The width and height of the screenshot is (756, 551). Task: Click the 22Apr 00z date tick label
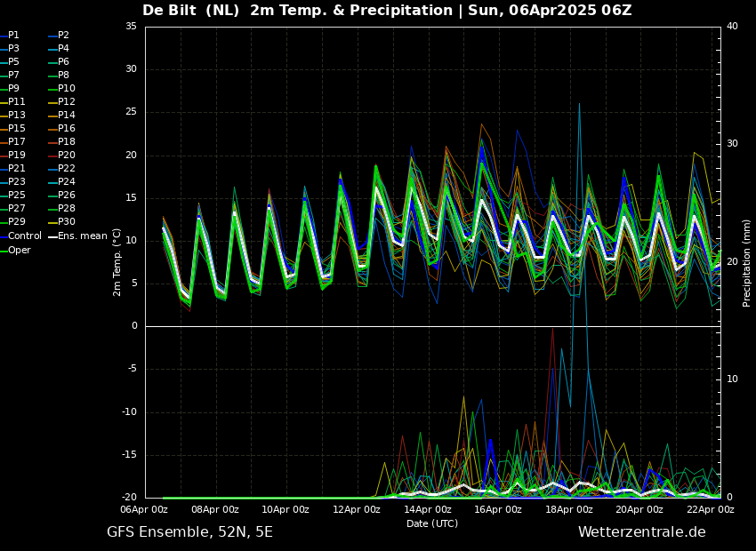[x=711, y=510]
